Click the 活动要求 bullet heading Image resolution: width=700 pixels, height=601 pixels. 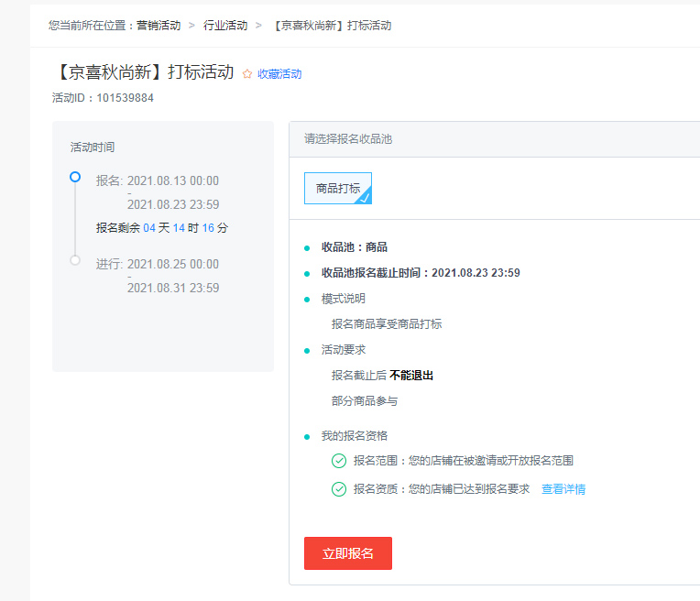[x=344, y=350]
